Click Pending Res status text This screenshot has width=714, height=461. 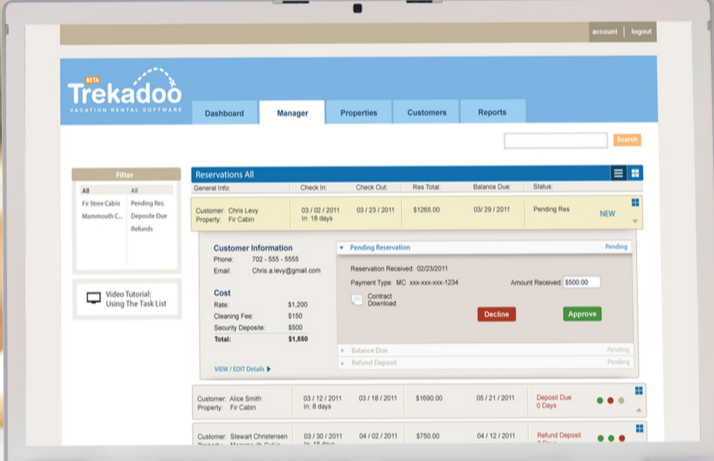click(551, 209)
